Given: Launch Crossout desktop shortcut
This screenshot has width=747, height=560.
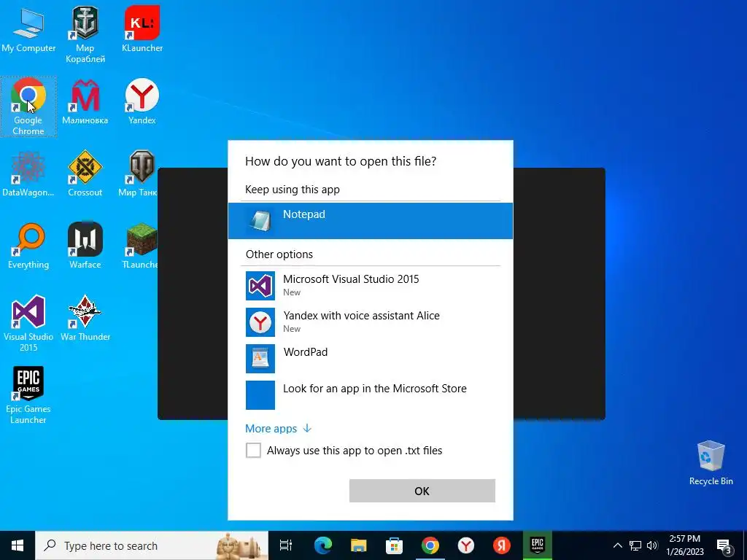Looking at the screenshot, I should click(x=85, y=174).
